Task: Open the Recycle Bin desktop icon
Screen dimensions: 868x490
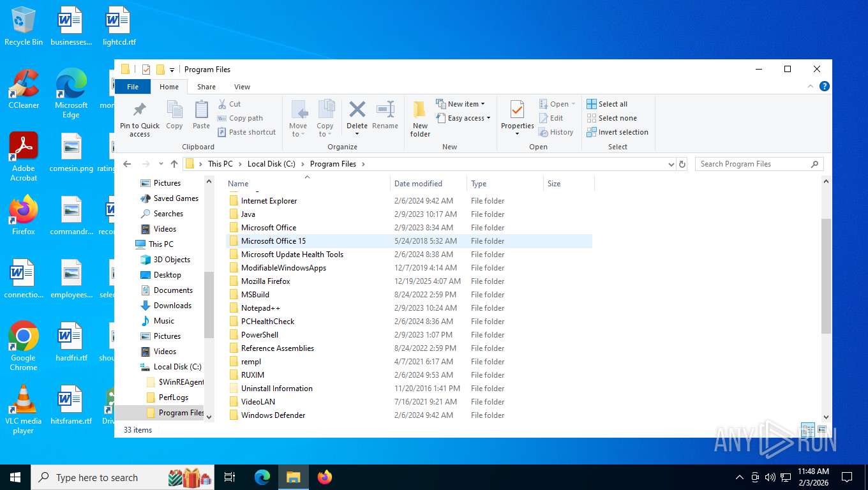Action: [x=24, y=27]
